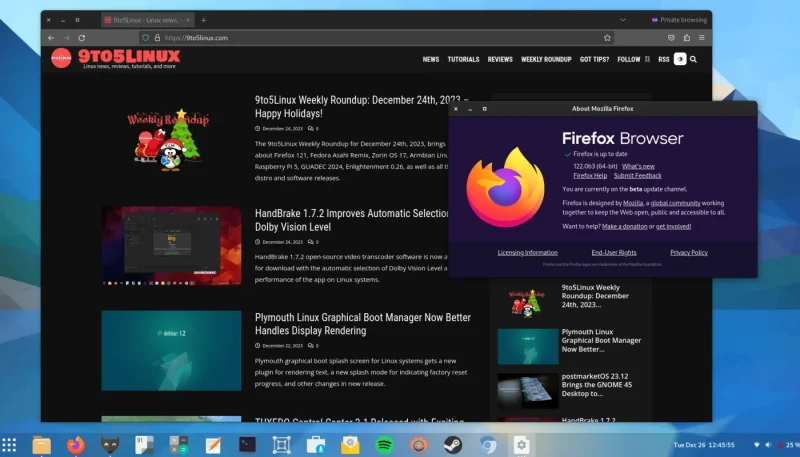Open the HandBrake 1.7.2 article thumbnail
This screenshot has width=800, height=457.
171,246
